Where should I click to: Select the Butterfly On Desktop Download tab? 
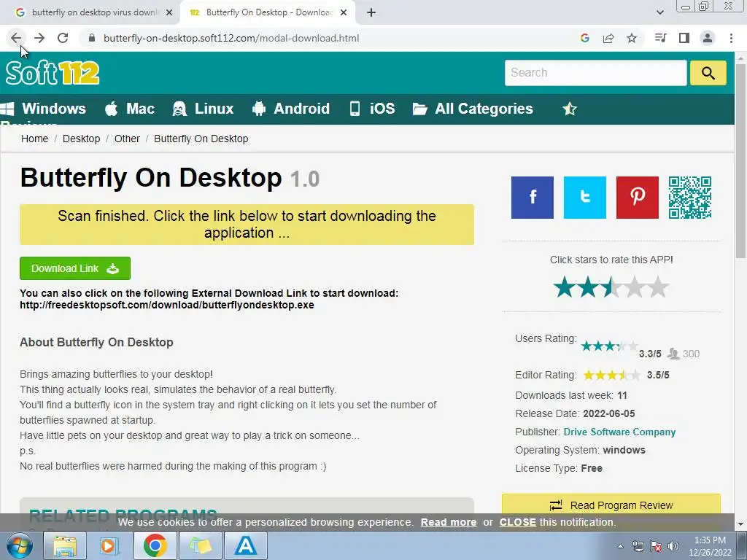[268, 12]
